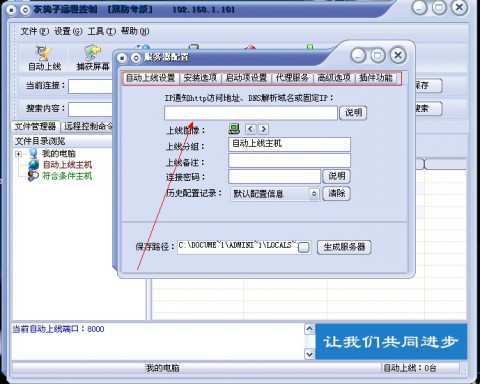The width and height of the screenshot is (480, 384).
Task: Open the 设置(G) menu
Action: click(x=68, y=31)
